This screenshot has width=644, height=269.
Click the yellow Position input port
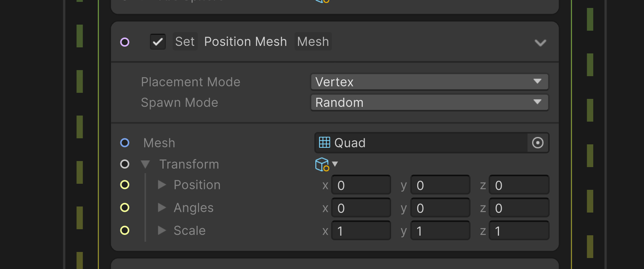(125, 185)
